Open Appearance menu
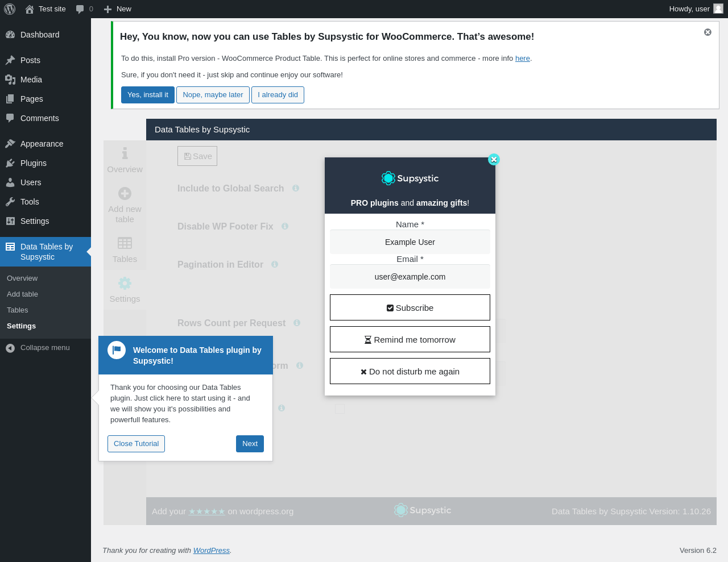Screen dimensions: 728x562 point(45,144)
